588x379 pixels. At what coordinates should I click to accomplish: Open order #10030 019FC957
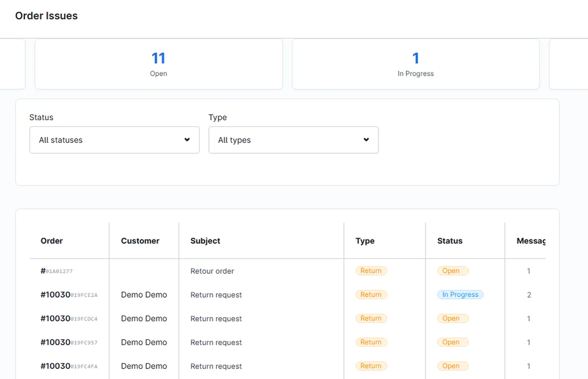(69, 343)
